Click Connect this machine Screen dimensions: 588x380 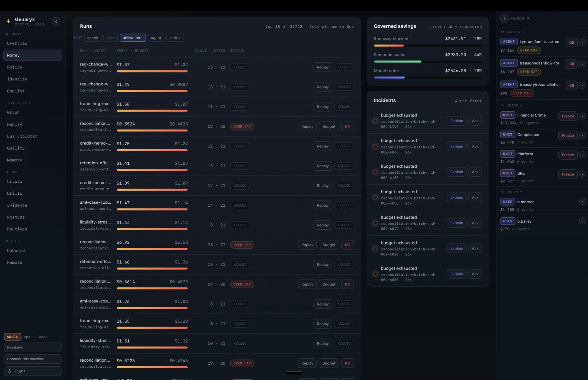pos(33,359)
